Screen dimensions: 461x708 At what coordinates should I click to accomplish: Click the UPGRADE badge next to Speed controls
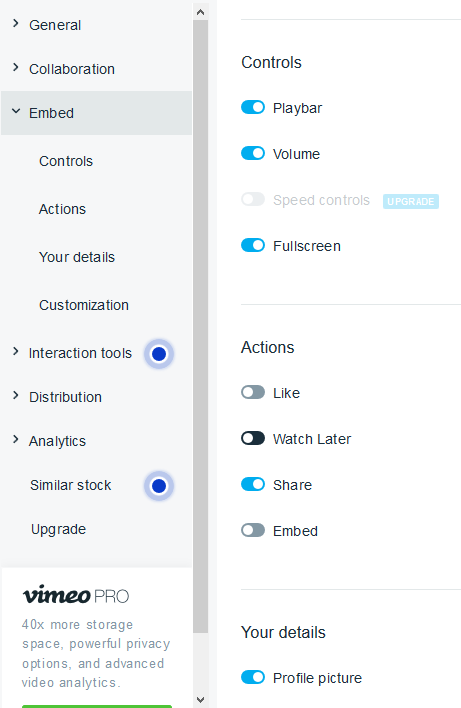[410, 201]
